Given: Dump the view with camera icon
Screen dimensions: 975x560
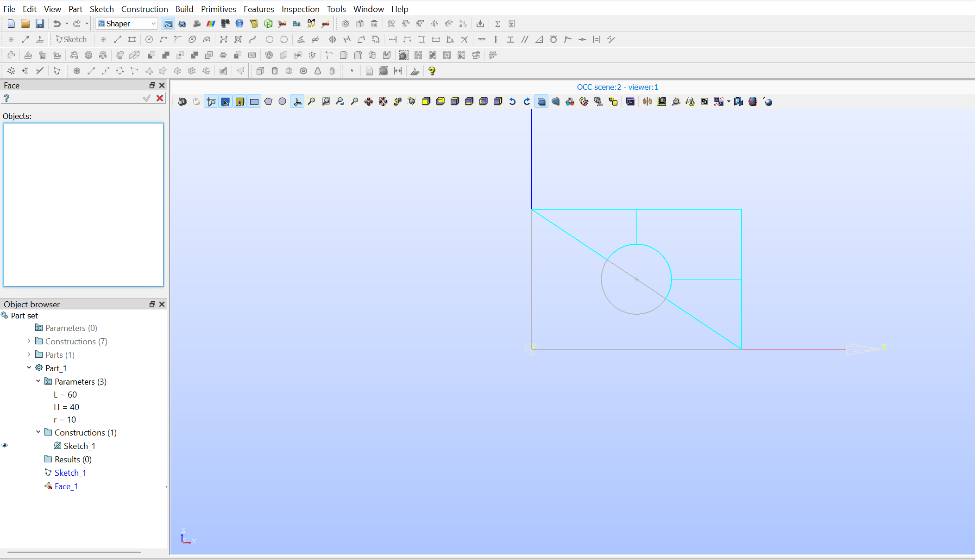Looking at the screenshot, I should pyautogui.click(x=182, y=102).
